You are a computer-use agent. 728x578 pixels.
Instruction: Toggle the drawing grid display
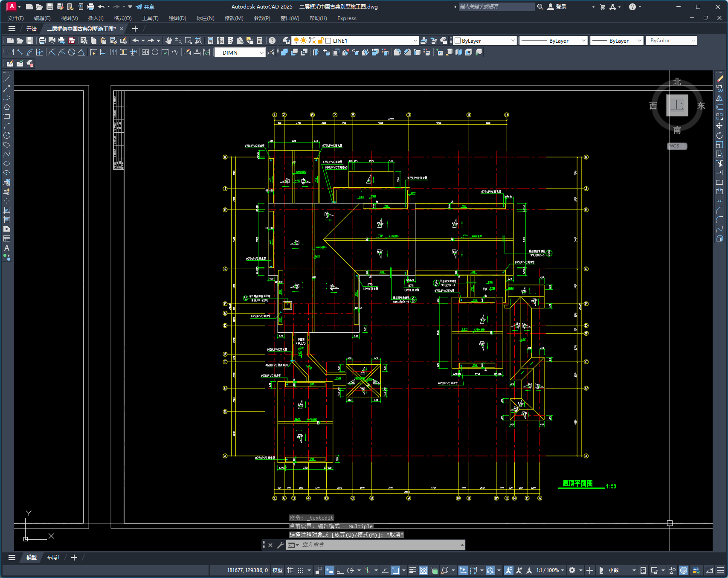click(x=290, y=570)
